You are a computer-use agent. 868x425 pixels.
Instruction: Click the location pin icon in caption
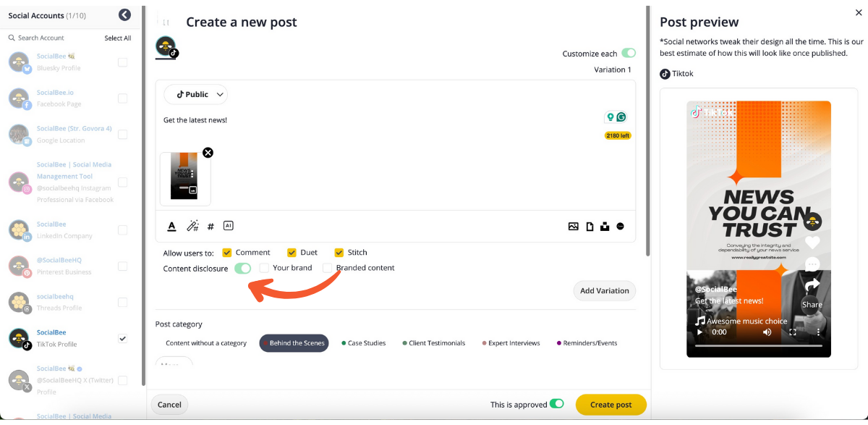click(610, 117)
